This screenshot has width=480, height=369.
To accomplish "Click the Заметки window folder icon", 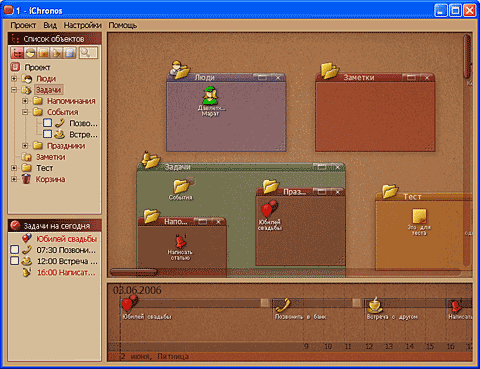I will pos(330,70).
